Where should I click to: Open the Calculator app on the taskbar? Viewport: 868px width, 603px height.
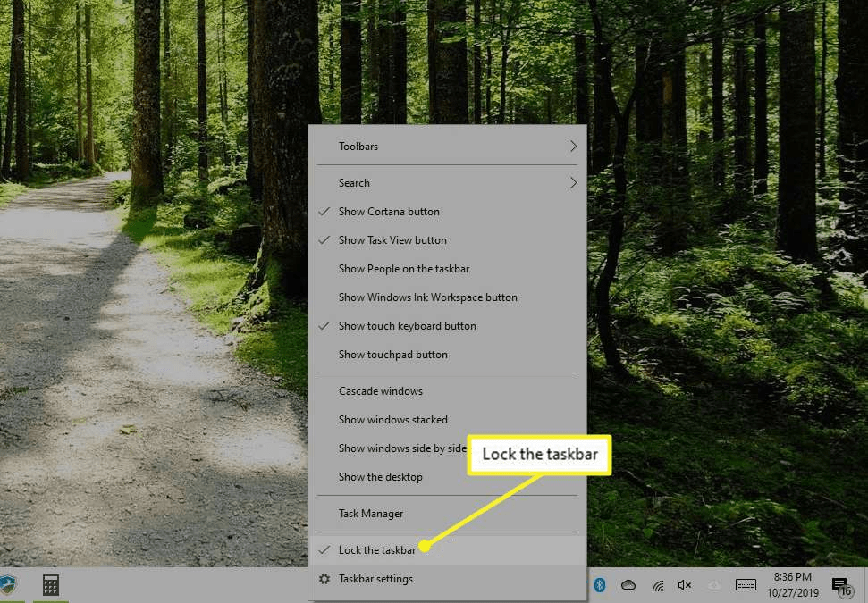[x=51, y=585]
